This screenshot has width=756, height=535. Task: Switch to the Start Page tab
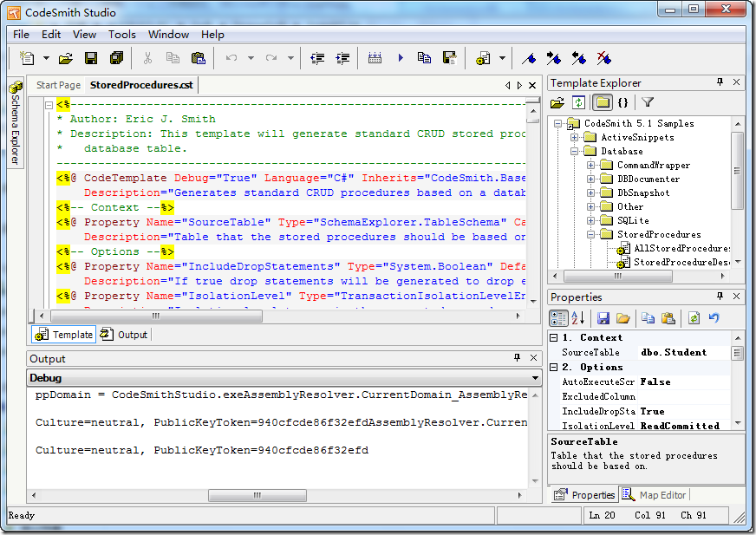tap(58, 85)
